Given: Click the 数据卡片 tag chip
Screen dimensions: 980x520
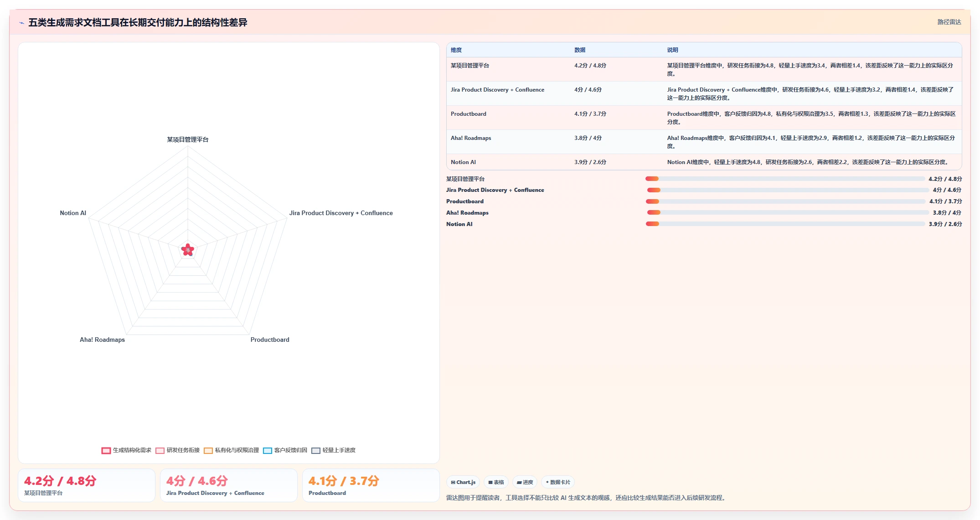Looking at the screenshot, I should [x=558, y=482].
